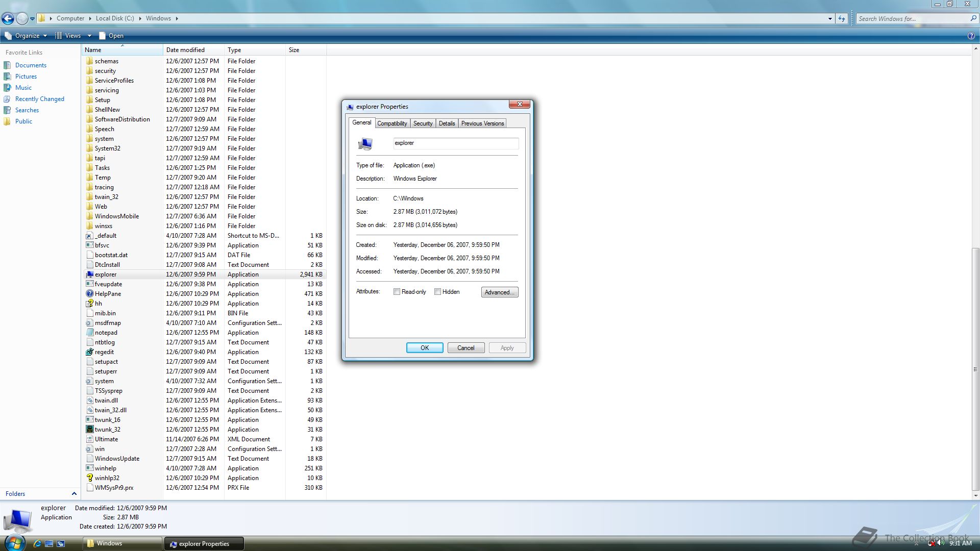This screenshot has width=980, height=551.
Task: Enable the Read-only attribute checkbox
Action: click(397, 292)
